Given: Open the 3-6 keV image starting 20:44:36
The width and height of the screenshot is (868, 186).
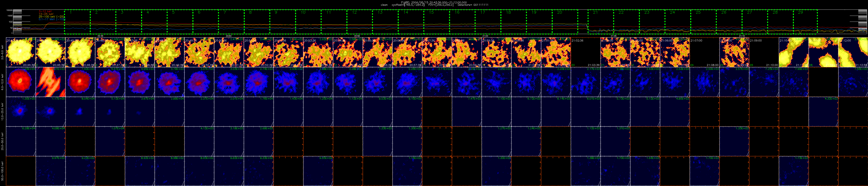Looking at the screenshot, I should pyautogui.click(x=51, y=52).
